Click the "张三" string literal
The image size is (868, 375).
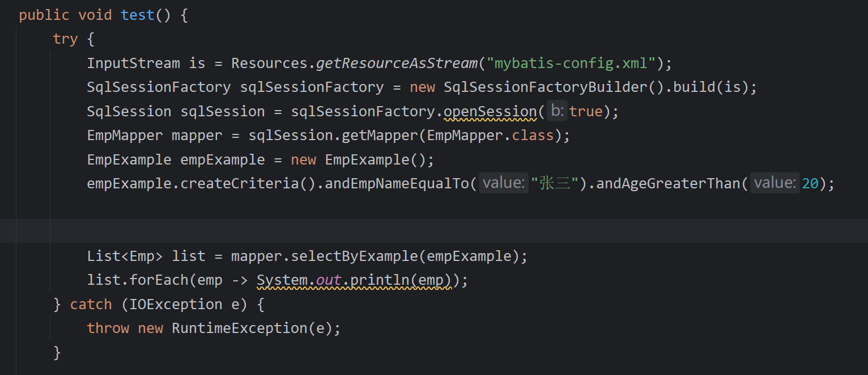point(554,184)
